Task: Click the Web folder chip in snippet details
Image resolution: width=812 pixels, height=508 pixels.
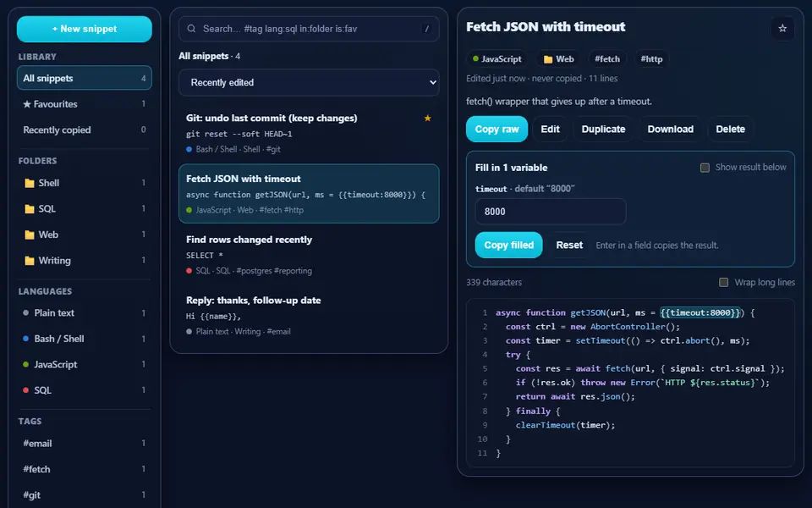Action: 558,59
